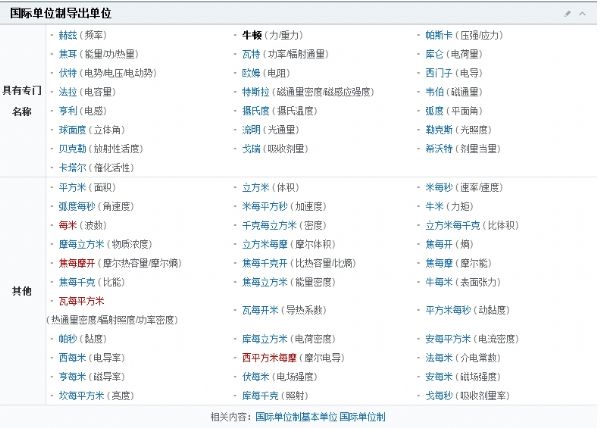Click the pencil edit icon in the header
600x428 pixels.
pyautogui.click(x=568, y=14)
